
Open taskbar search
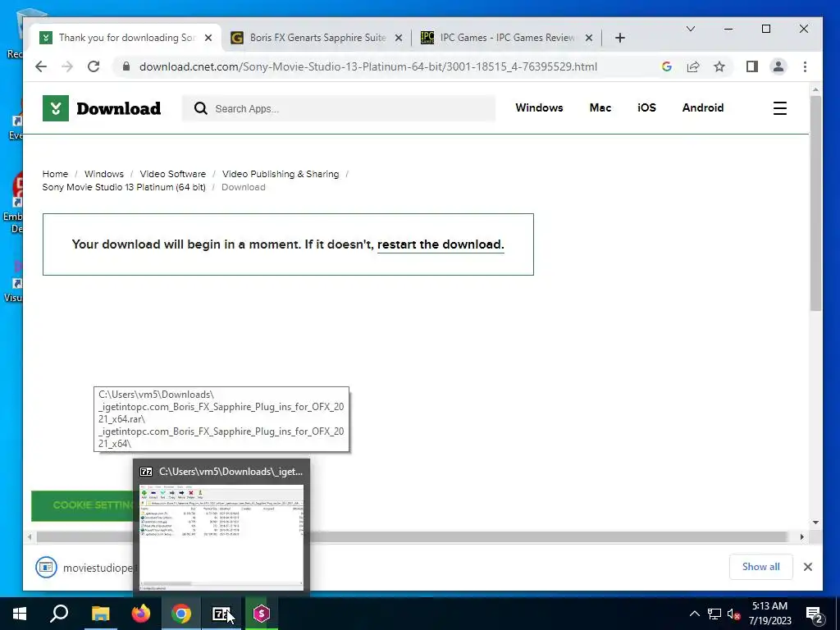(59, 614)
